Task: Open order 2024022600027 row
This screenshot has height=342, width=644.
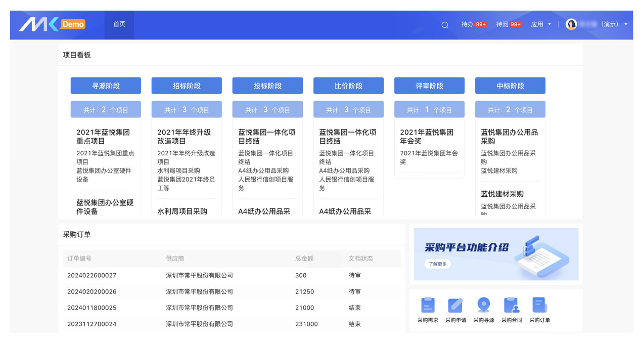Action: tap(92, 276)
